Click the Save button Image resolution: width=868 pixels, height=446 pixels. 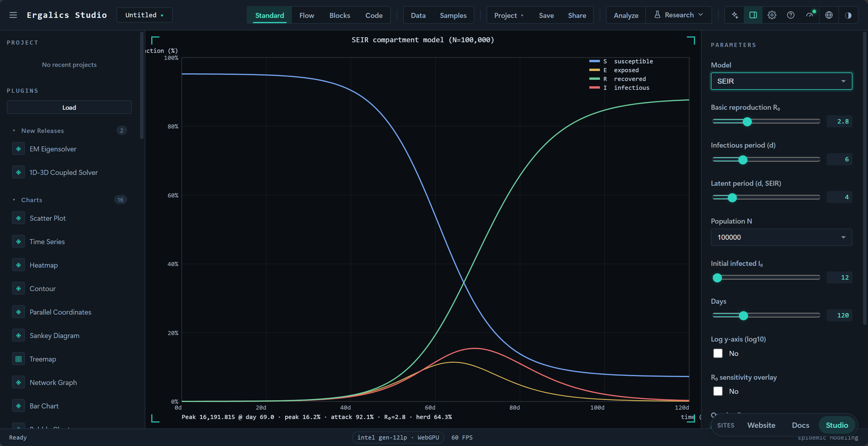[546, 15]
